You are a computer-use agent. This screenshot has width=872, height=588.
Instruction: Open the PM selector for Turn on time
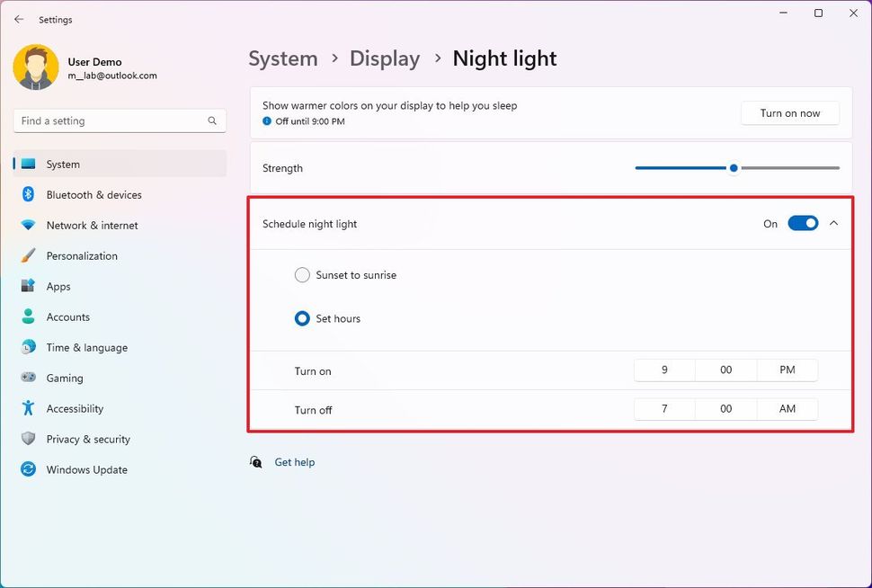point(787,370)
